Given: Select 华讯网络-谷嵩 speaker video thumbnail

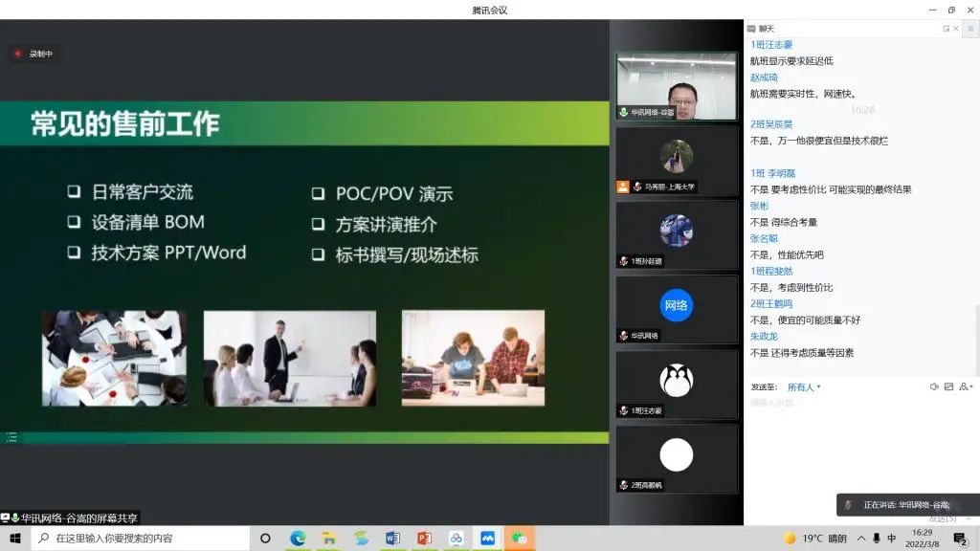Looking at the screenshot, I should (x=676, y=86).
